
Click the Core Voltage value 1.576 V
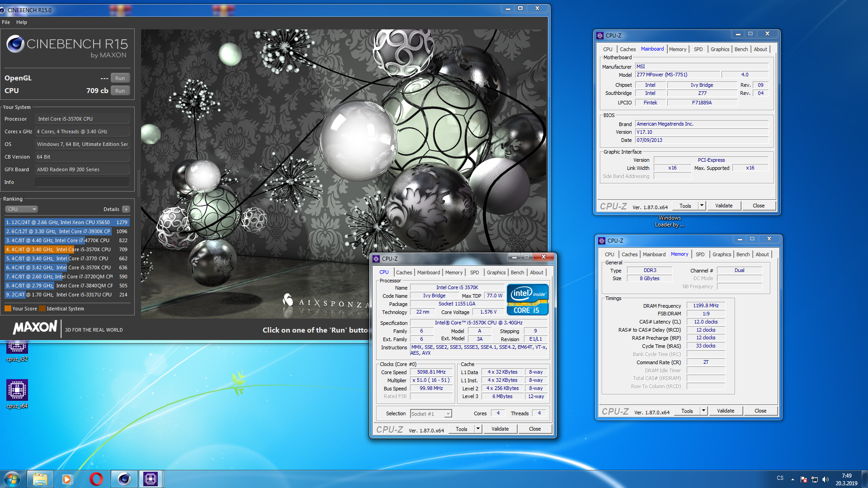click(488, 312)
